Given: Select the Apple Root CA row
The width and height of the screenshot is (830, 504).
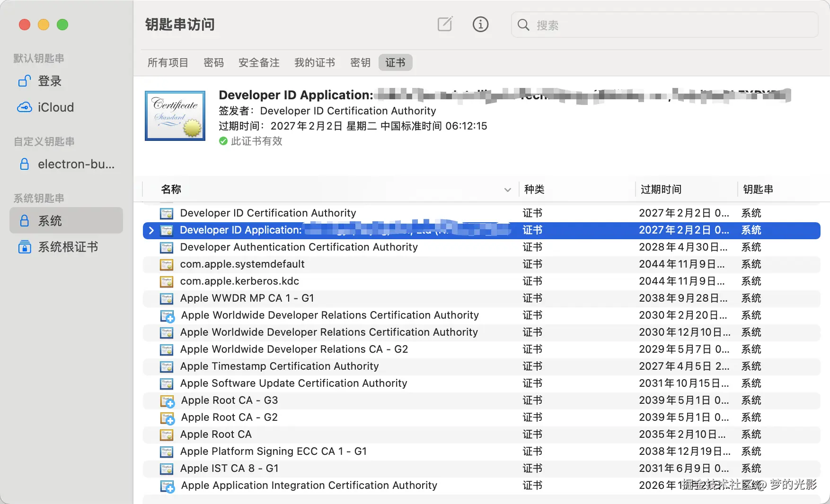Looking at the screenshot, I should (x=482, y=434).
